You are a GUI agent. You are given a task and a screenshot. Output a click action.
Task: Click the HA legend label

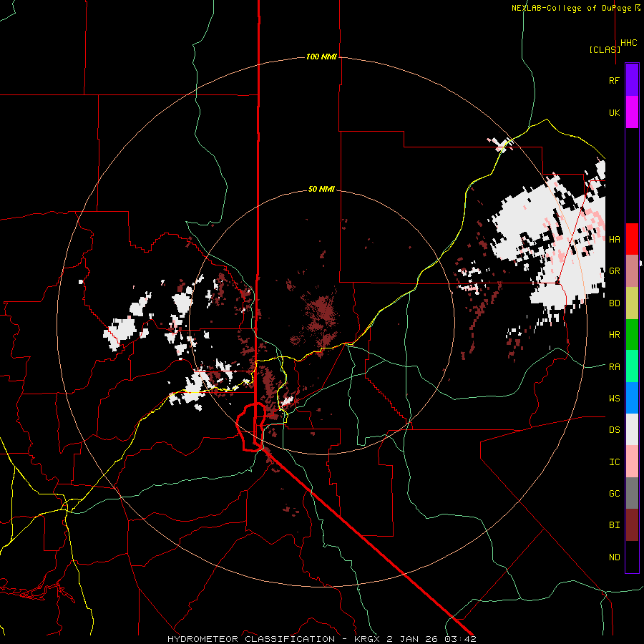[x=614, y=240]
